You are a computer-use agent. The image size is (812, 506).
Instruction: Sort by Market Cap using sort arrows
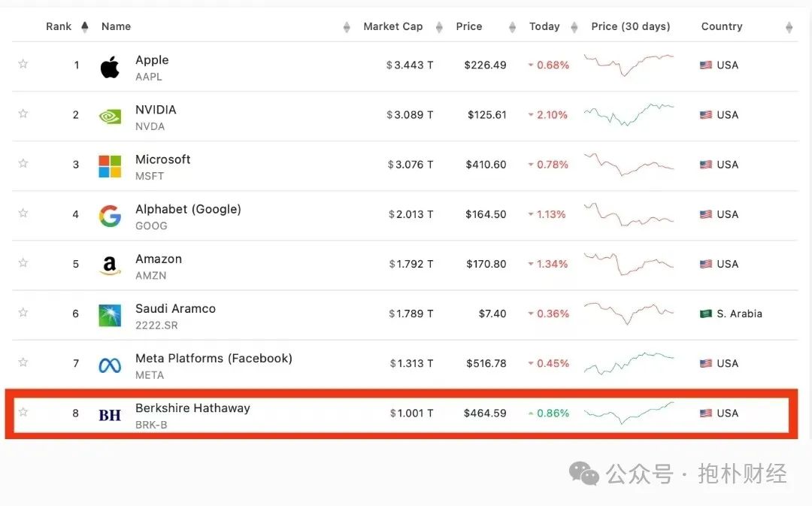point(439,28)
